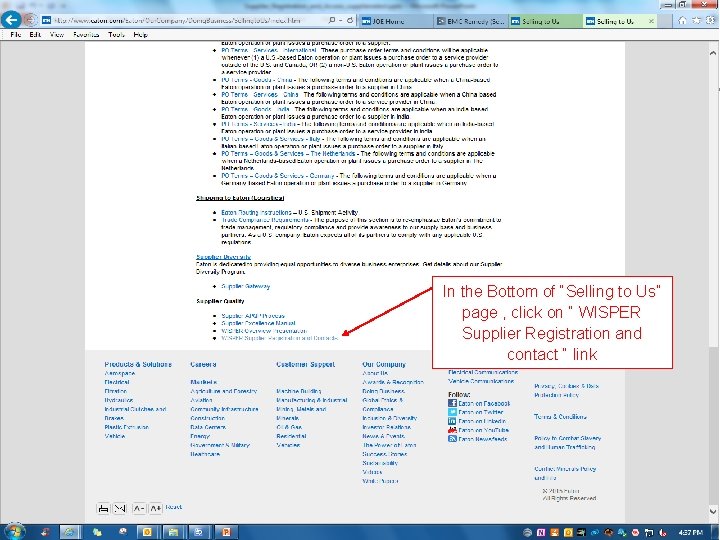Open the View menu
This screenshot has height=540, width=720.
point(57,35)
